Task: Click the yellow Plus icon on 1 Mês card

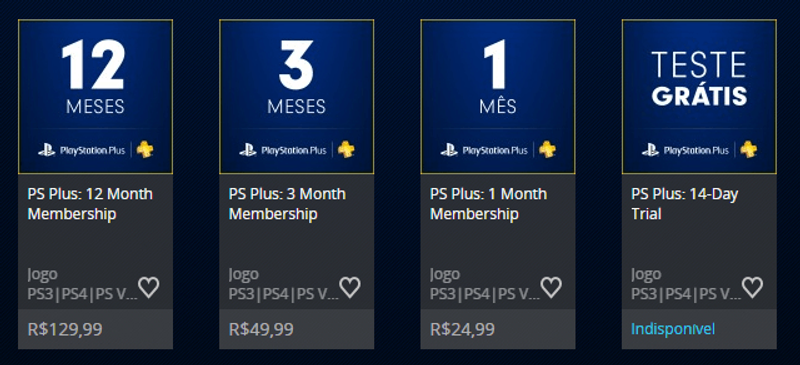Action: [547, 150]
